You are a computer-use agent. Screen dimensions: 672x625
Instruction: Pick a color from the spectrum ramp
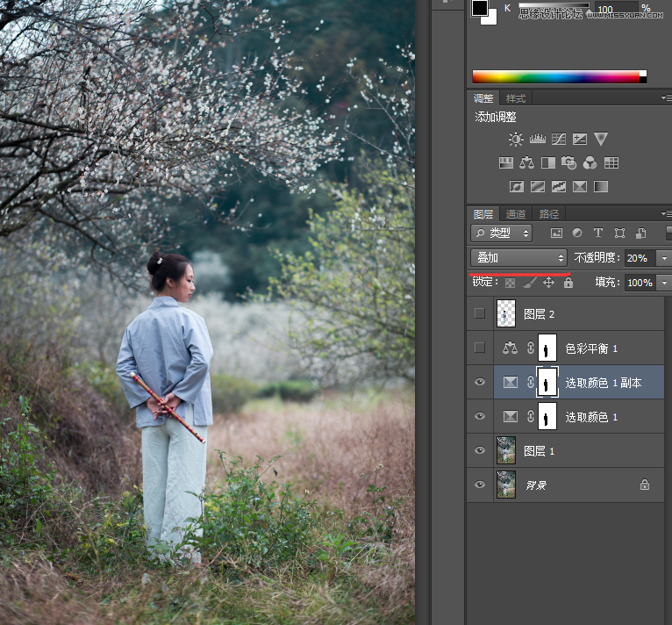(x=560, y=76)
